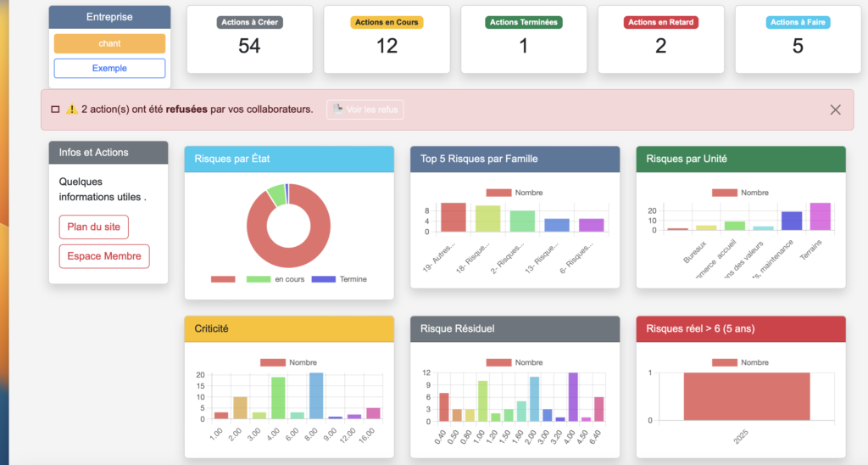
Task: Click the '13- Risque' blue bar
Action: (x=557, y=225)
